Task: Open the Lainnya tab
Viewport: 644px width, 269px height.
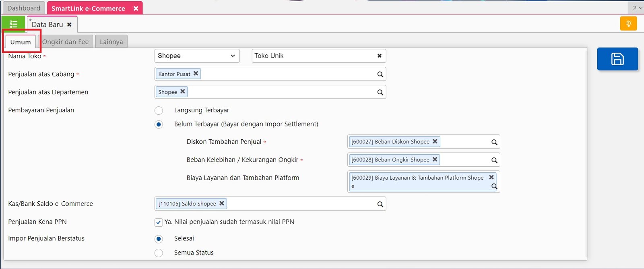Action: pyautogui.click(x=111, y=42)
